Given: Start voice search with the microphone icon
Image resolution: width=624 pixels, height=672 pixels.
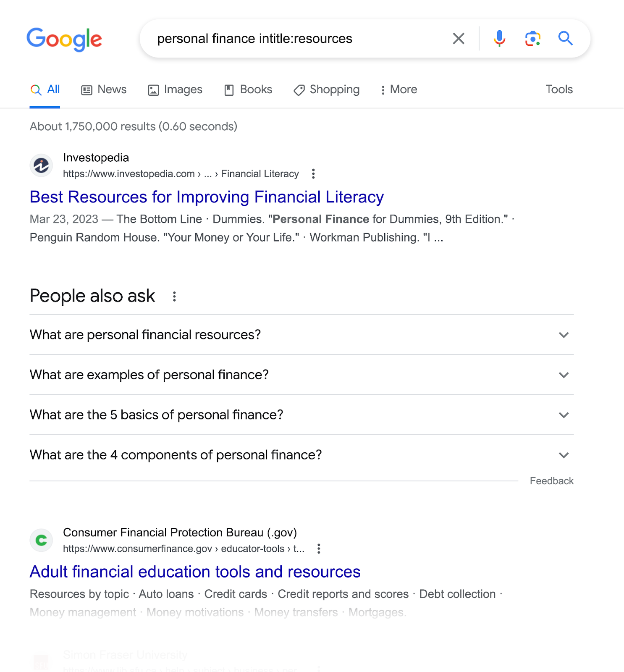Looking at the screenshot, I should click(499, 38).
